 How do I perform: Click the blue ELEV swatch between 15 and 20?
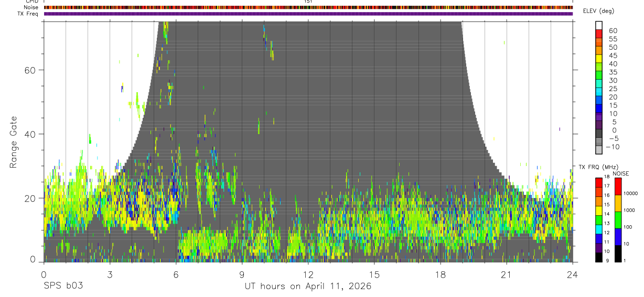[x=598, y=100]
